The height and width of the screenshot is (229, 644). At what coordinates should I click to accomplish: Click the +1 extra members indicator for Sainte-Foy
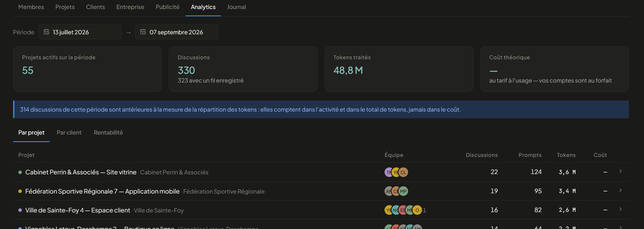click(x=424, y=210)
